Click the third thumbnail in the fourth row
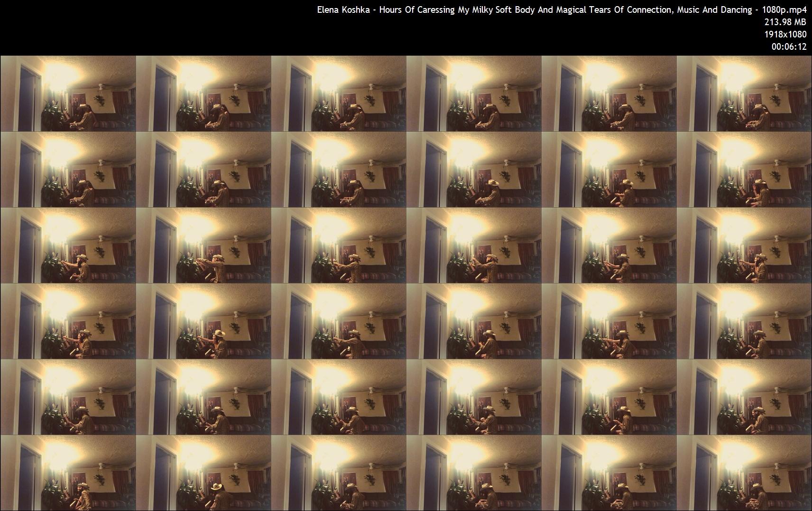 [x=339, y=321]
